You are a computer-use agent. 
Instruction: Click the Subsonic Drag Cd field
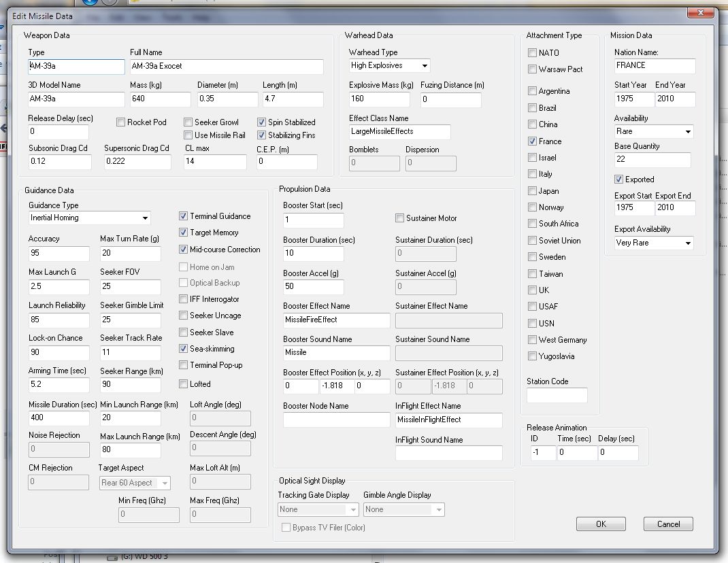(60, 162)
